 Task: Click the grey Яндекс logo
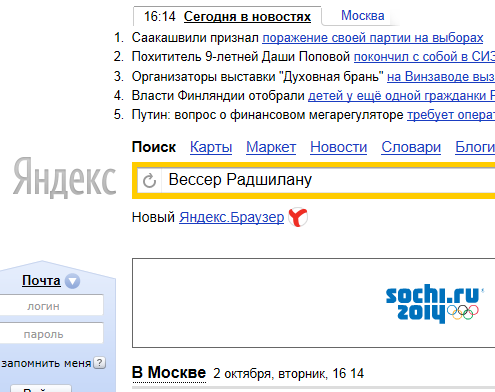click(x=65, y=177)
